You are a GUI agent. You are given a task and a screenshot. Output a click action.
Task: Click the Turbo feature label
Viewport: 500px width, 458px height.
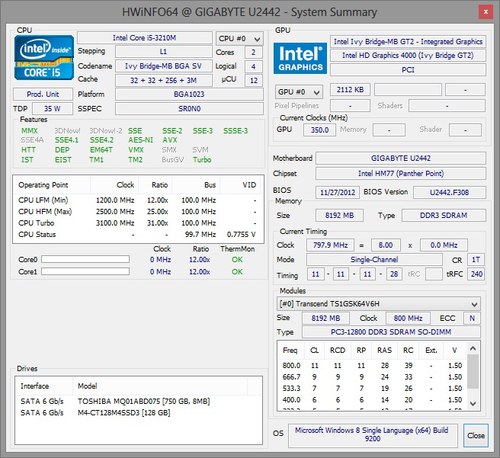[x=202, y=160]
